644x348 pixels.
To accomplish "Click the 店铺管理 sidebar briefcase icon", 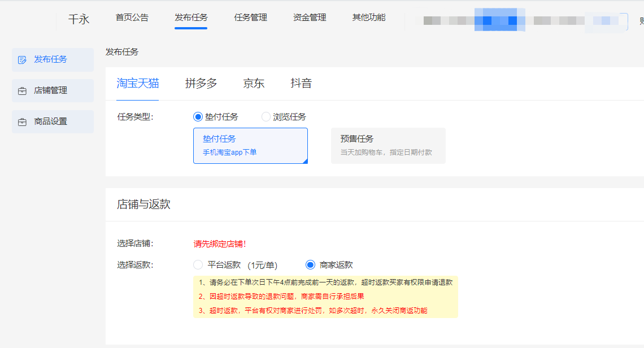I will [22, 91].
